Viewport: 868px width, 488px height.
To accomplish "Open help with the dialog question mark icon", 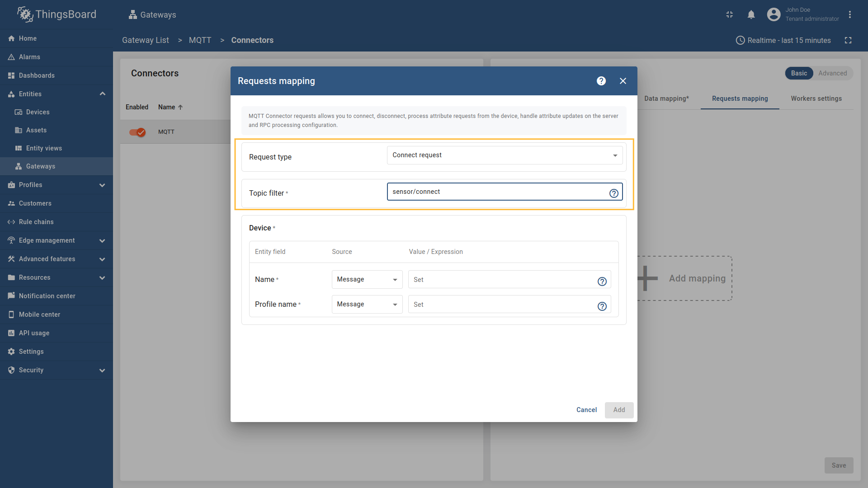I will coord(601,81).
